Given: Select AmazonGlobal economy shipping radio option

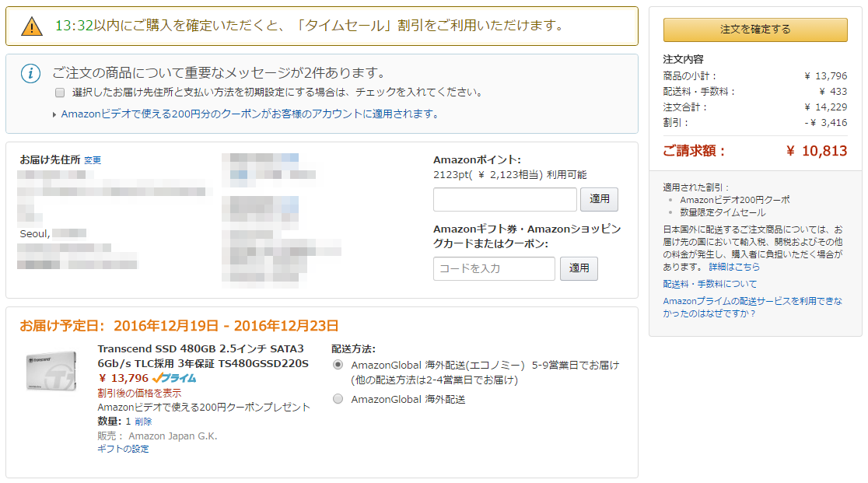Looking at the screenshot, I should coord(338,365).
